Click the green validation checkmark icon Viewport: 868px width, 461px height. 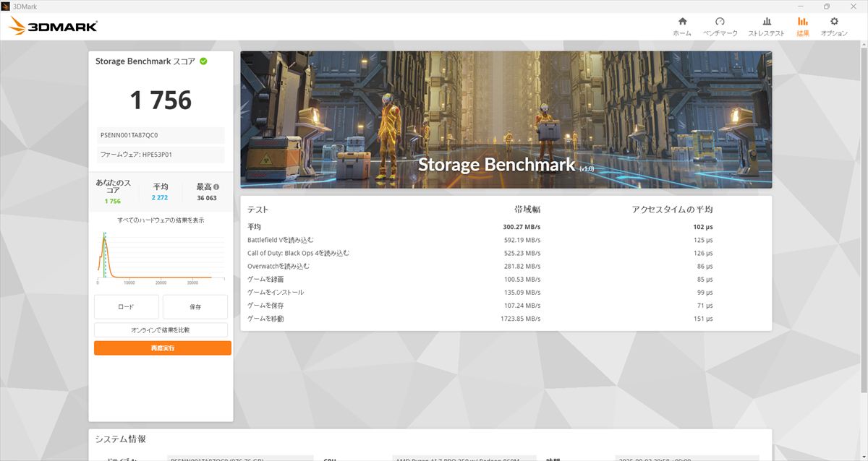(x=203, y=61)
